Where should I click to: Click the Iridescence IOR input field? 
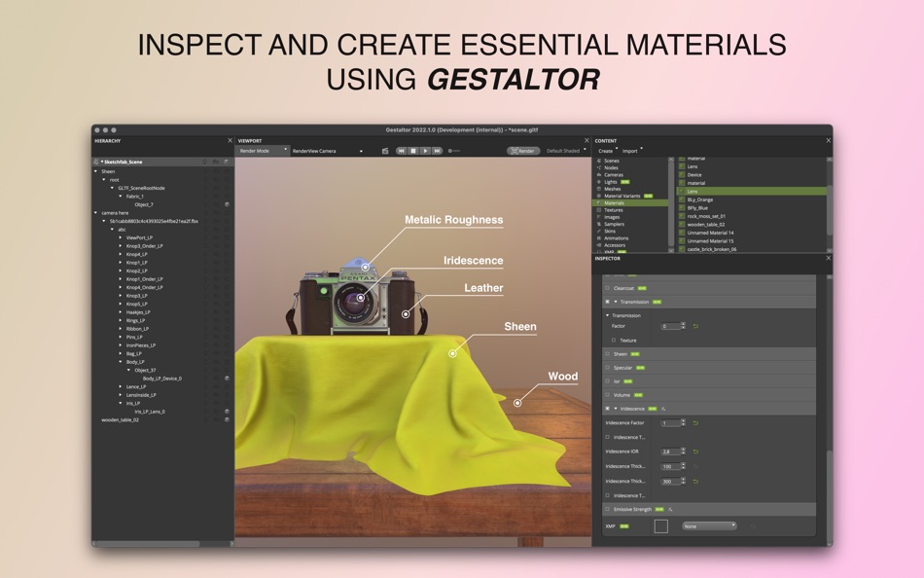[x=670, y=452]
